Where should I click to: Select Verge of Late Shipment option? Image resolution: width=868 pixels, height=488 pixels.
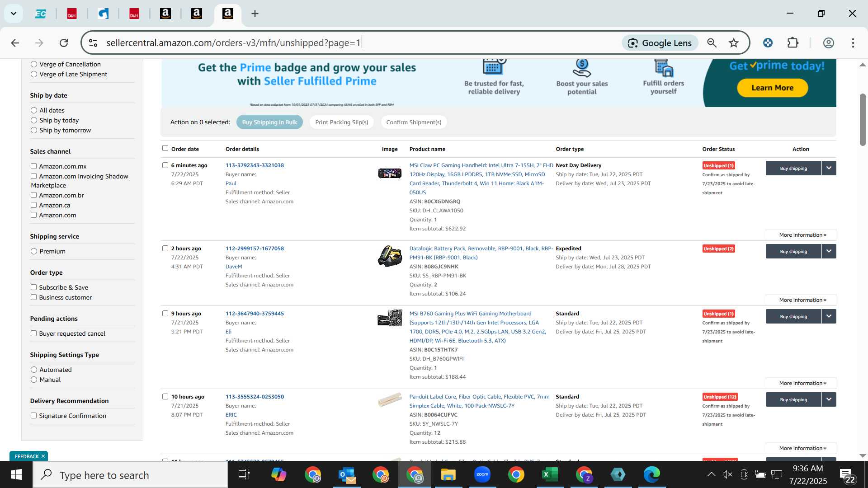(x=34, y=74)
